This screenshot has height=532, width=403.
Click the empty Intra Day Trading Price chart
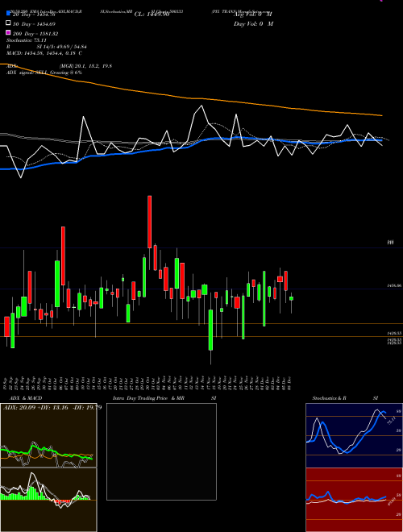pyautogui.click(x=161, y=451)
